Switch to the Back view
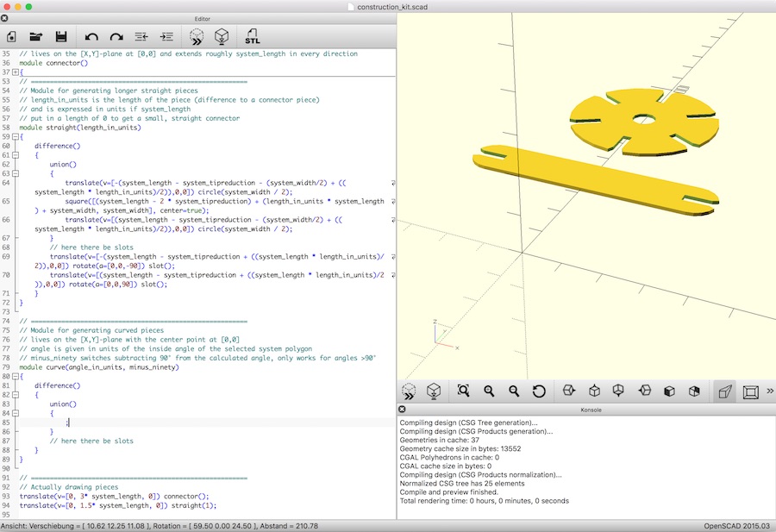The width and height of the screenshot is (776, 532). click(694, 391)
